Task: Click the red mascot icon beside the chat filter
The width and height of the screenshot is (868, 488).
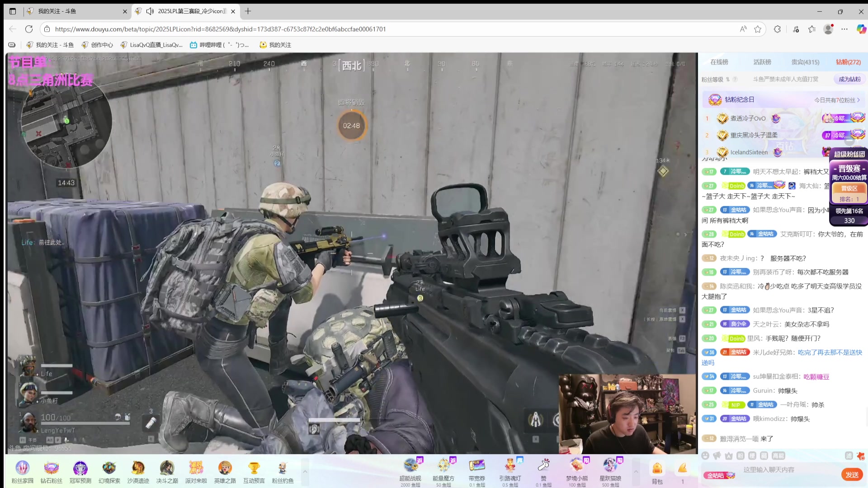Action: pos(861,456)
